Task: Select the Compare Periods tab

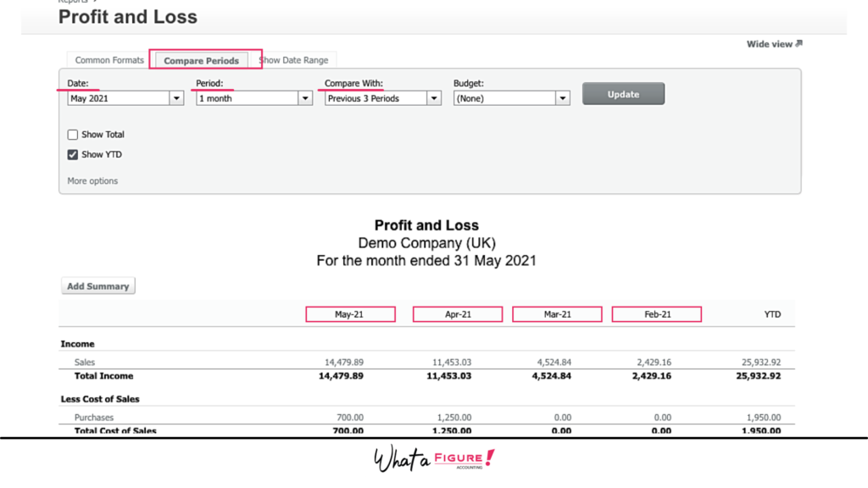Action: point(202,60)
